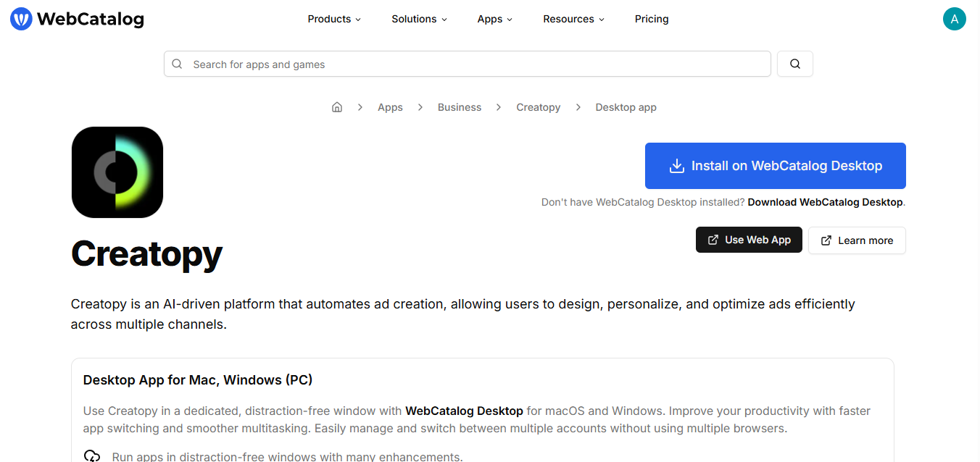The width and height of the screenshot is (980, 462).
Task: Go to home via breadcrumb icon
Action: (x=337, y=107)
